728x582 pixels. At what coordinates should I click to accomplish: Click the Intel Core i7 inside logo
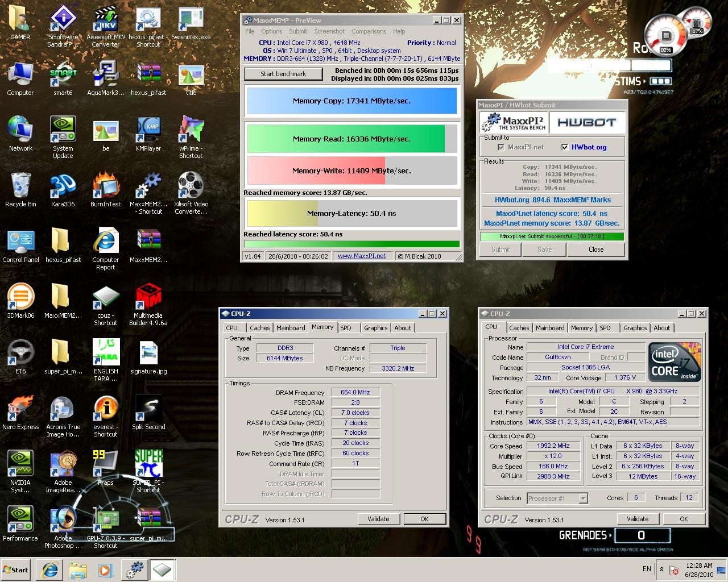pyautogui.click(x=676, y=362)
